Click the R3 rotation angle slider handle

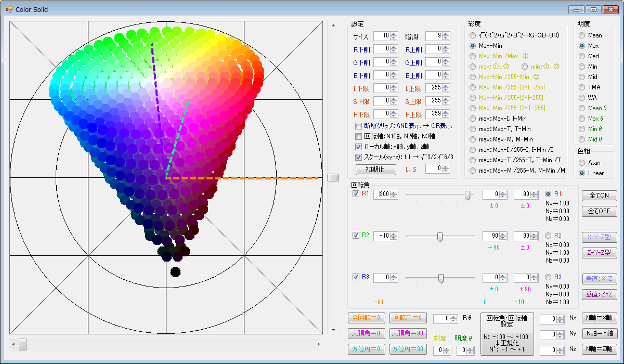click(x=441, y=278)
